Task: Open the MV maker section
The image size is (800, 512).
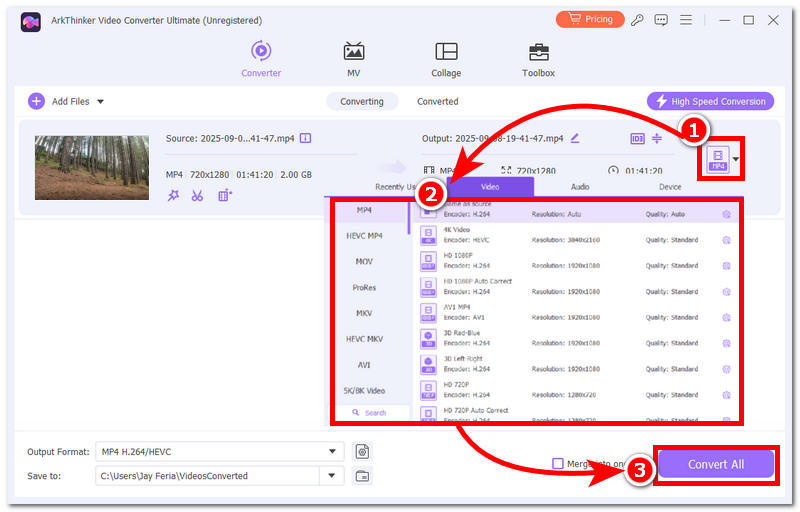Action: pos(354,59)
